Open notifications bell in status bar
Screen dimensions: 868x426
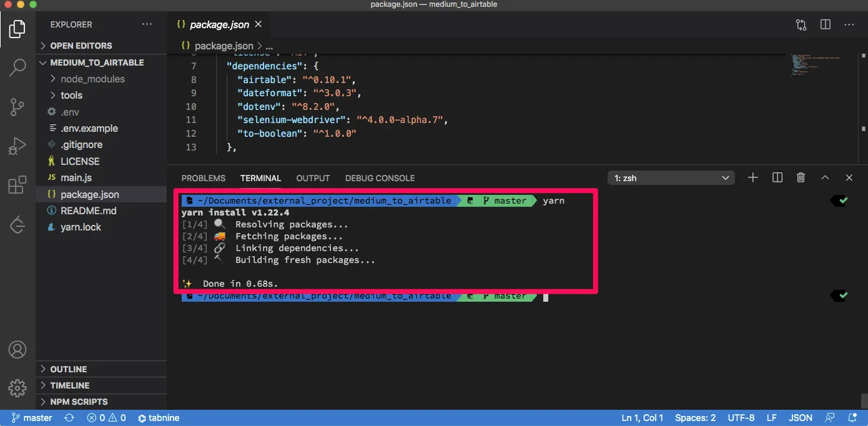pos(852,418)
